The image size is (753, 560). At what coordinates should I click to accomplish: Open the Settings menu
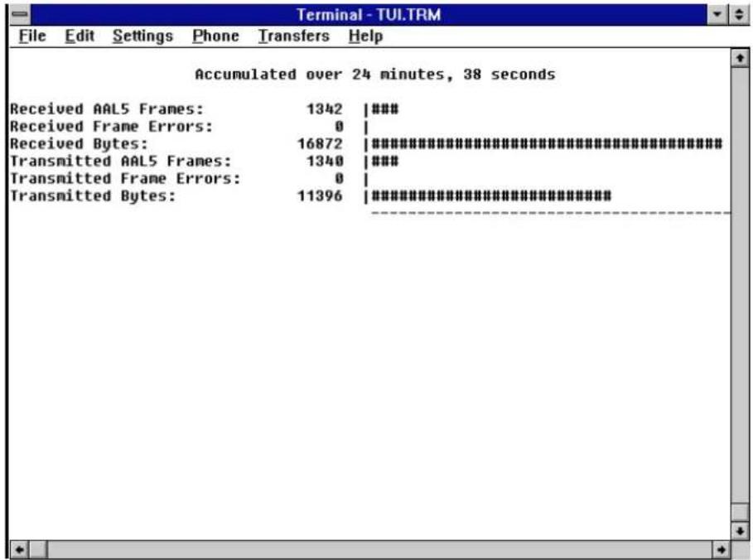pyautogui.click(x=142, y=36)
